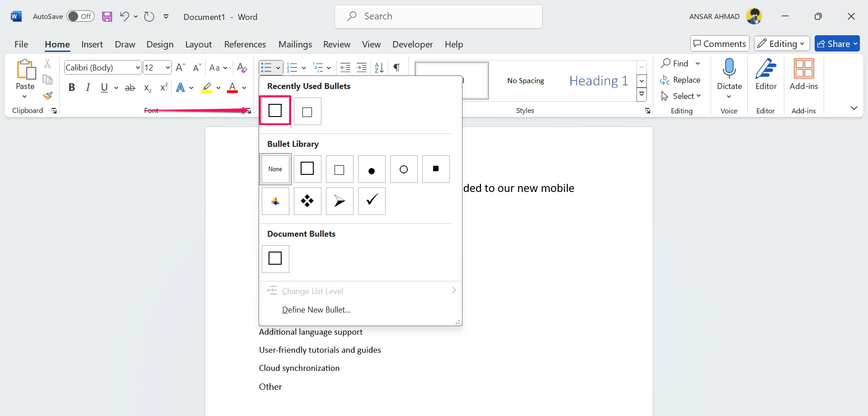The width and height of the screenshot is (868, 416).
Task: Select None in Bullet Library
Action: tap(275, 169)
